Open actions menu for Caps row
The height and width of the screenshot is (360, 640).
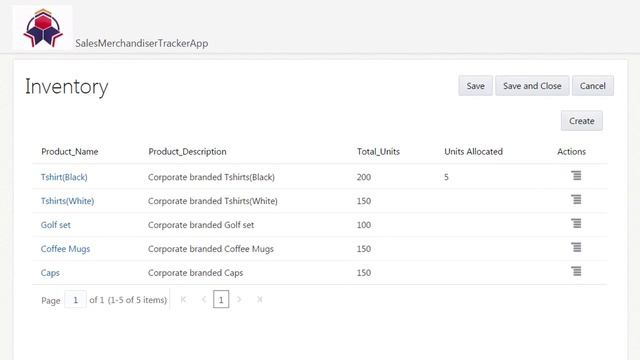tap(576, 271)
